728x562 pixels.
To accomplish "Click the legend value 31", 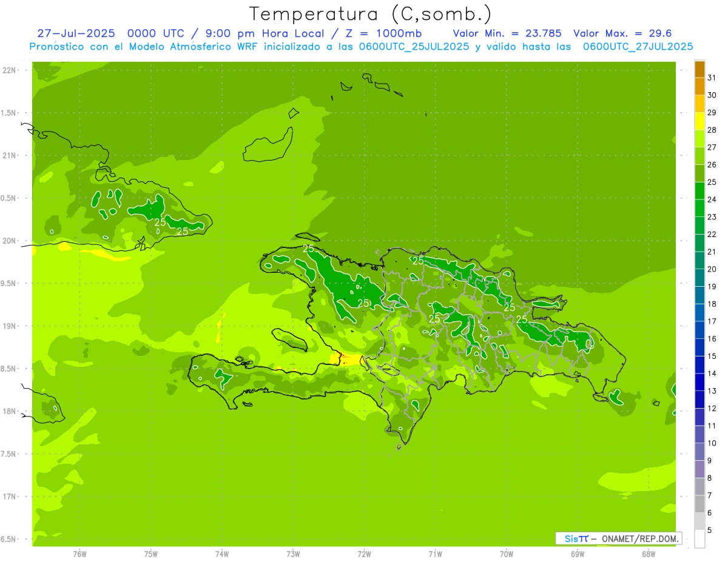I will [712, 78].
